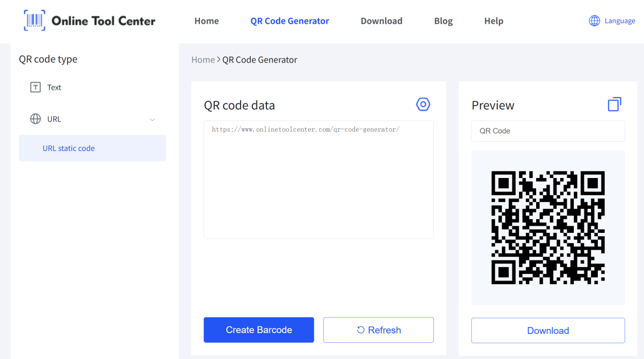Click the generated QR code preview image
The image size is (644, 359).
pyautogui.click(x=548, y=227)
